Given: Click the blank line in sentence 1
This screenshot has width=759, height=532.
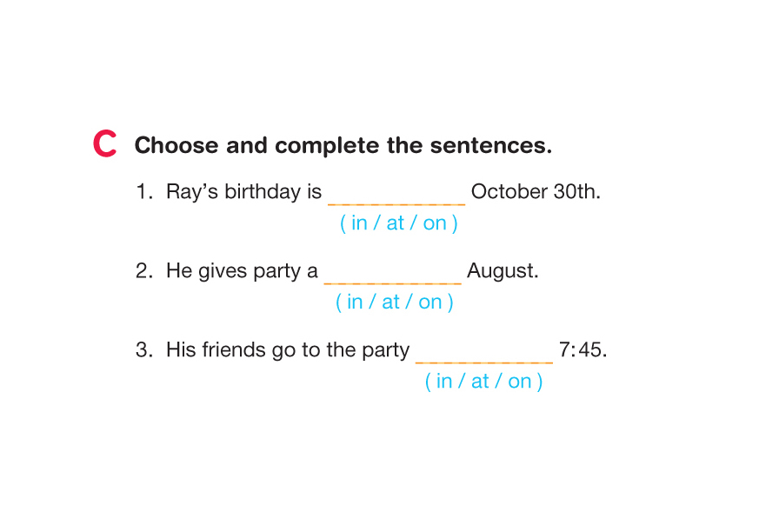Looking at the screenshot, I should [396, 196].
